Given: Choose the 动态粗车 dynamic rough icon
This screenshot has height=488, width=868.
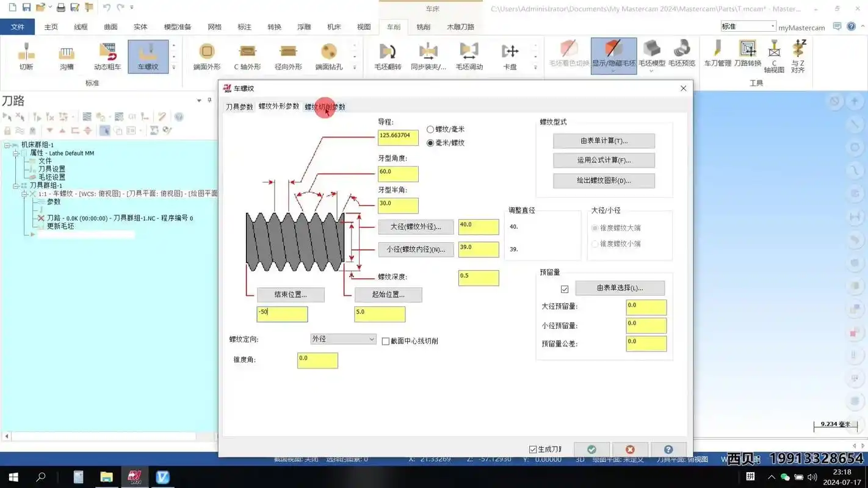Looking at the screenshot, I should 107,56.
